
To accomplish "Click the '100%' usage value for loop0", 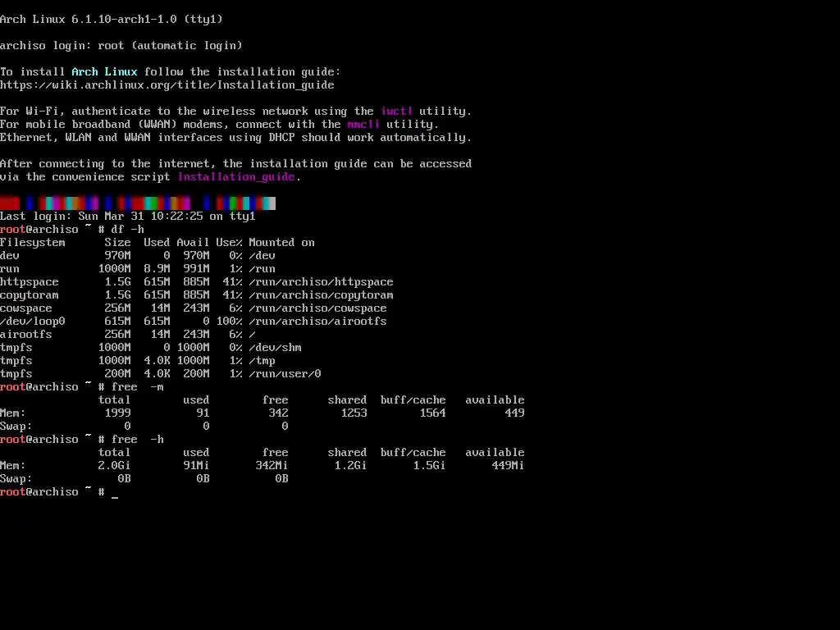I will tap(230, 322).
